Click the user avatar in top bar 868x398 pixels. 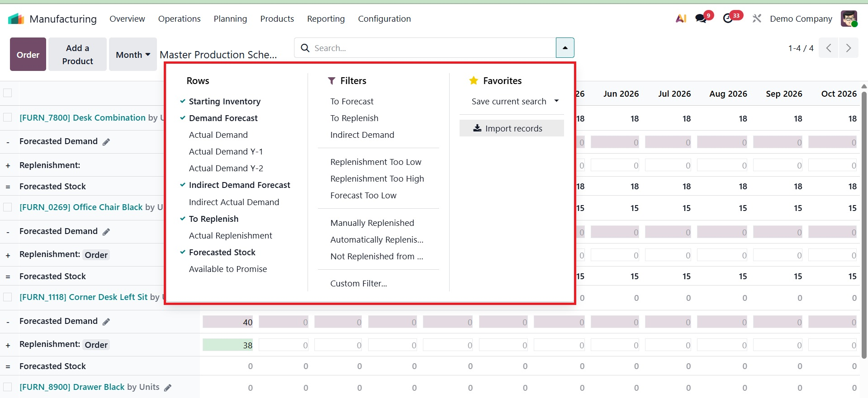pyautogui.click(x=849, y=19)
